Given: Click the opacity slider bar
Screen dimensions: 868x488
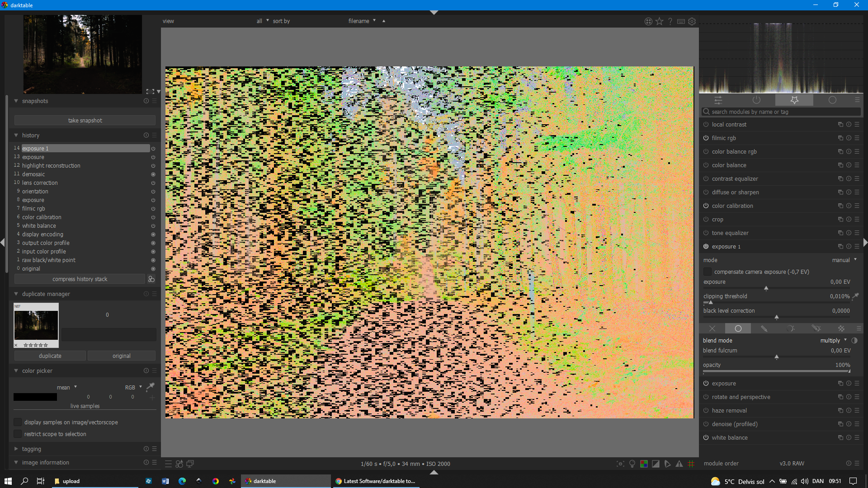Looking at the screenshot, I should 776,371.
